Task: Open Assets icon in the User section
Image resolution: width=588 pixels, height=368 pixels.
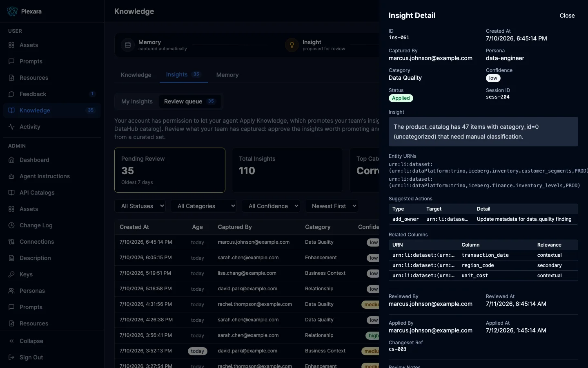Action: [x=11, y=45]
